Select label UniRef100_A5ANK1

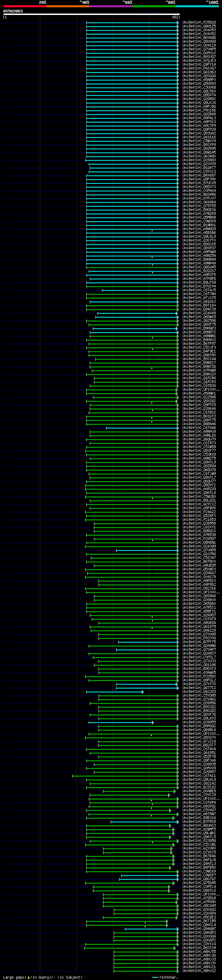pyautogui.click(x=199, y=394)
